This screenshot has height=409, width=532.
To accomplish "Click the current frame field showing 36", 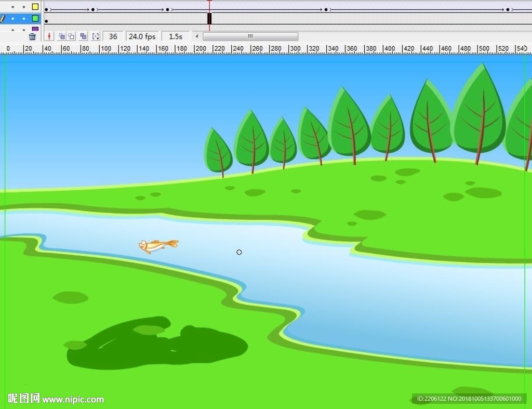I will point(113,36).
